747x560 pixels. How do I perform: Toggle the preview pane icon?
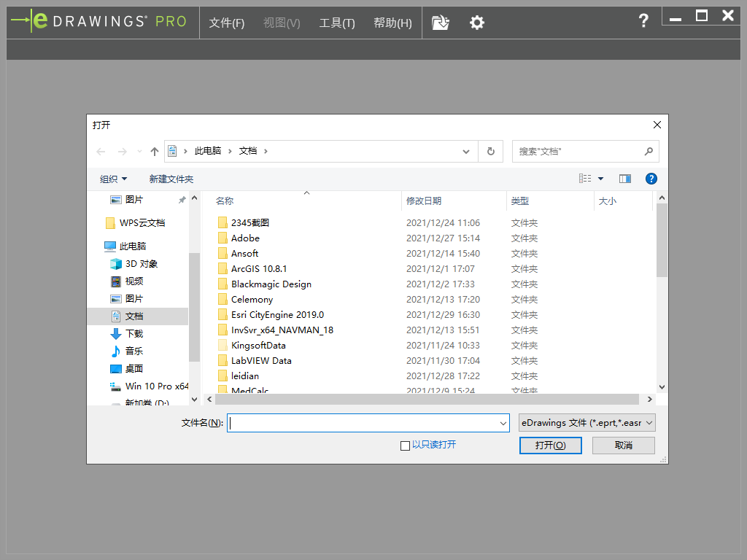click(624, 179)
